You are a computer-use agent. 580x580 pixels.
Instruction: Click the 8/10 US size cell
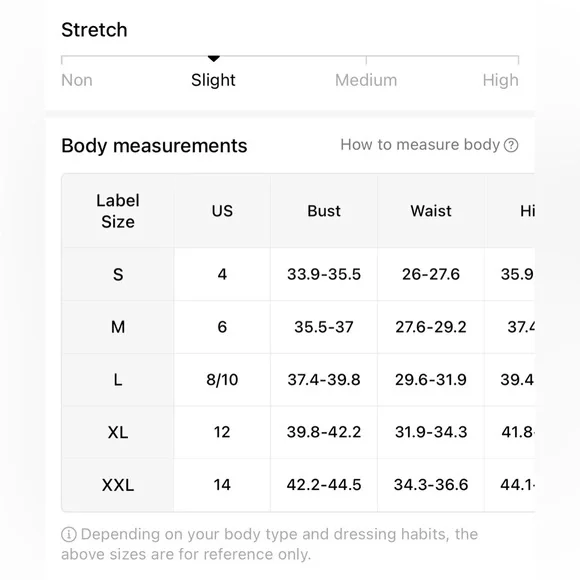point(222,380)
